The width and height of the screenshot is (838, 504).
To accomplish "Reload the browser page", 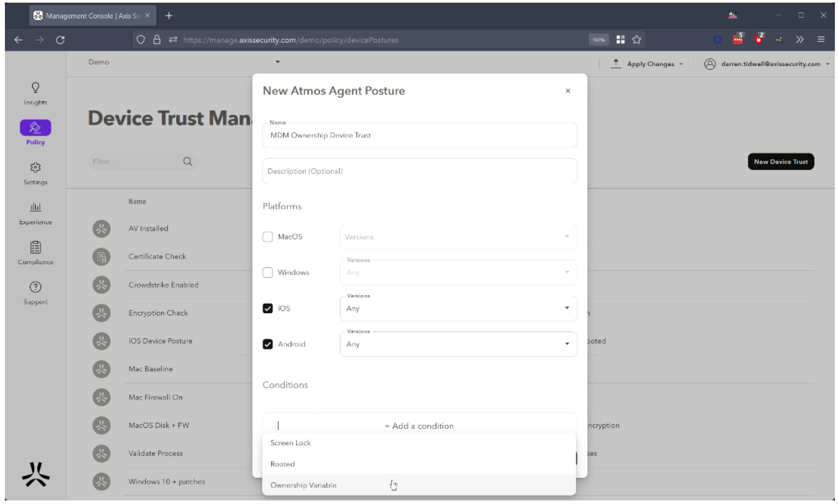I will pyautogui.click(x=60, y=40).
